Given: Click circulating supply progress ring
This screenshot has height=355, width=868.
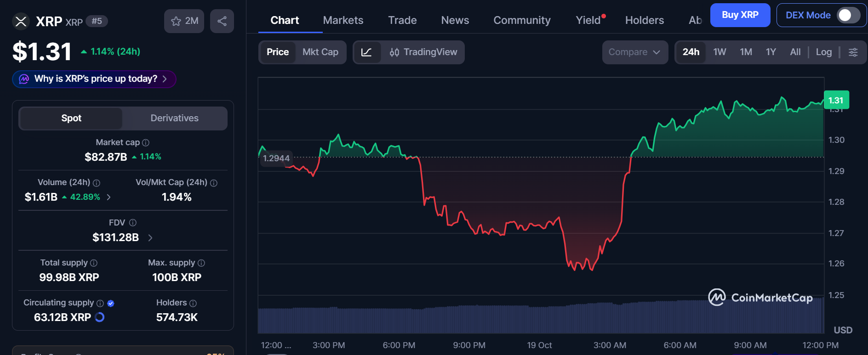Looking at the screenshot, I should pos(99,317).
